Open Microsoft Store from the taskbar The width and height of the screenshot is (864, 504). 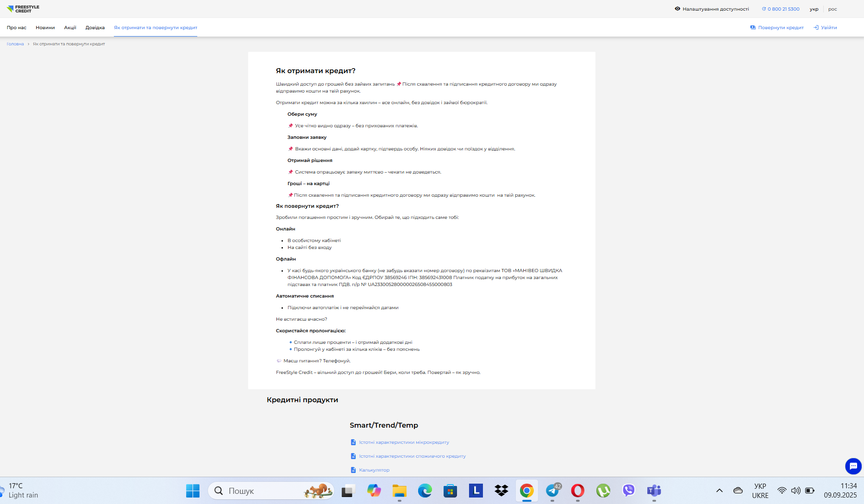(x=450, y=491)
